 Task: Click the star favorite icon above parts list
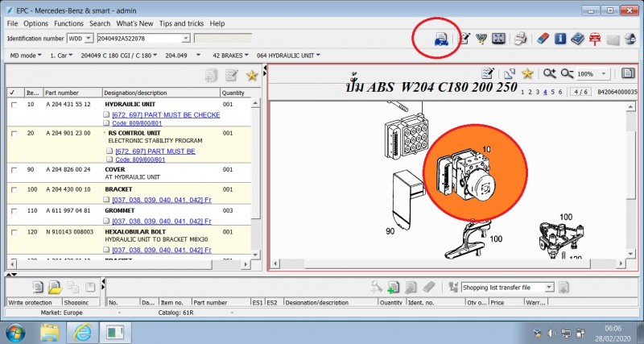252,75
